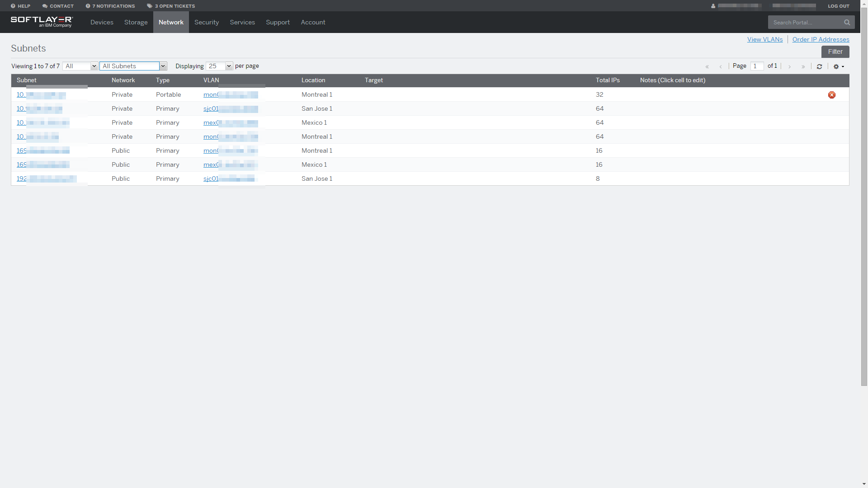
Task: Open the Devices menu
Action: pyautogui.click(x=102, y=22)
